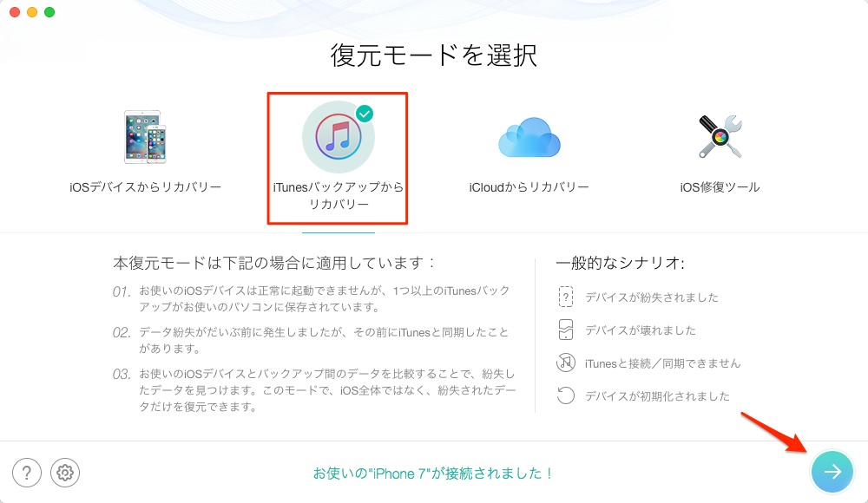Close the window with red button
This screenshot has width=868, height=503.
point(15,12)
